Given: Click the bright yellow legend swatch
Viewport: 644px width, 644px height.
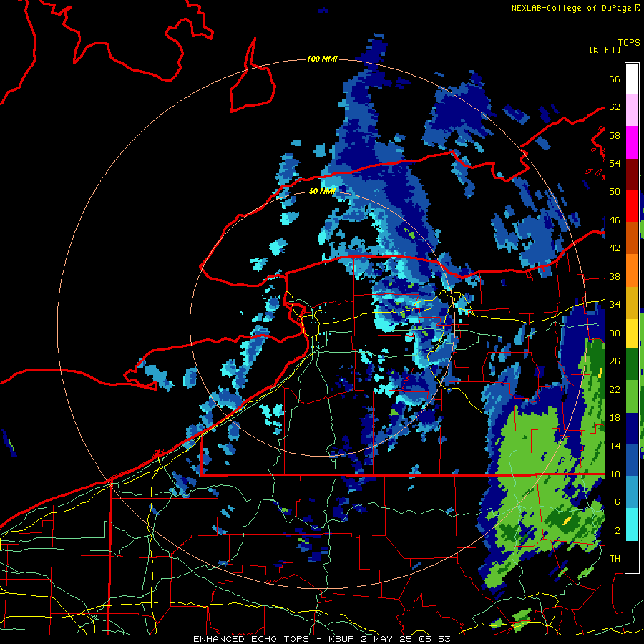Looking at the screenshot, I should (x=632, y=333).
